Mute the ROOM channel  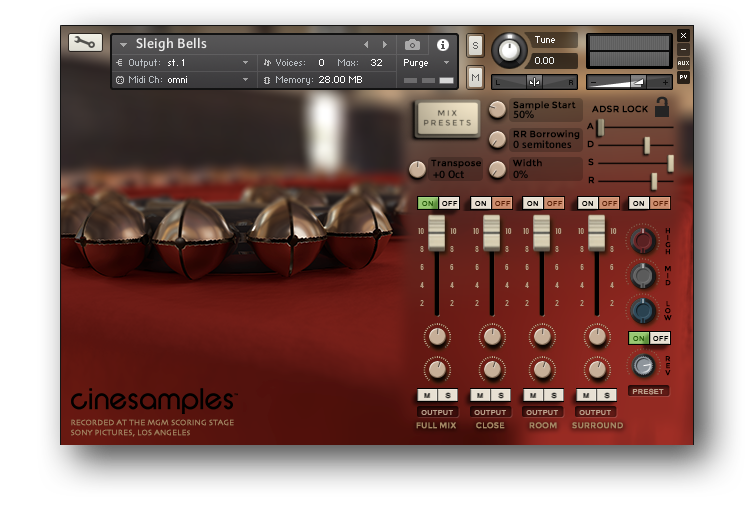(533, 395)
